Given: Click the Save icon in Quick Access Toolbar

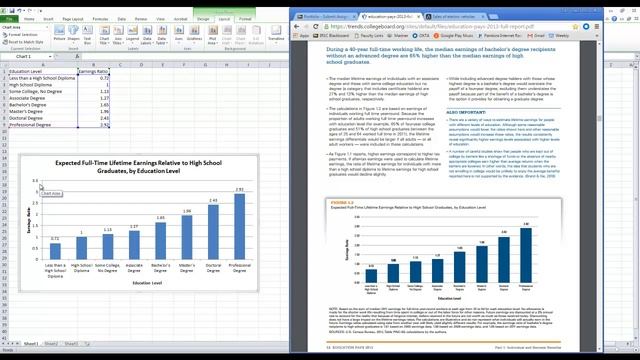Looking at the screenshot, I should [12, 11].
